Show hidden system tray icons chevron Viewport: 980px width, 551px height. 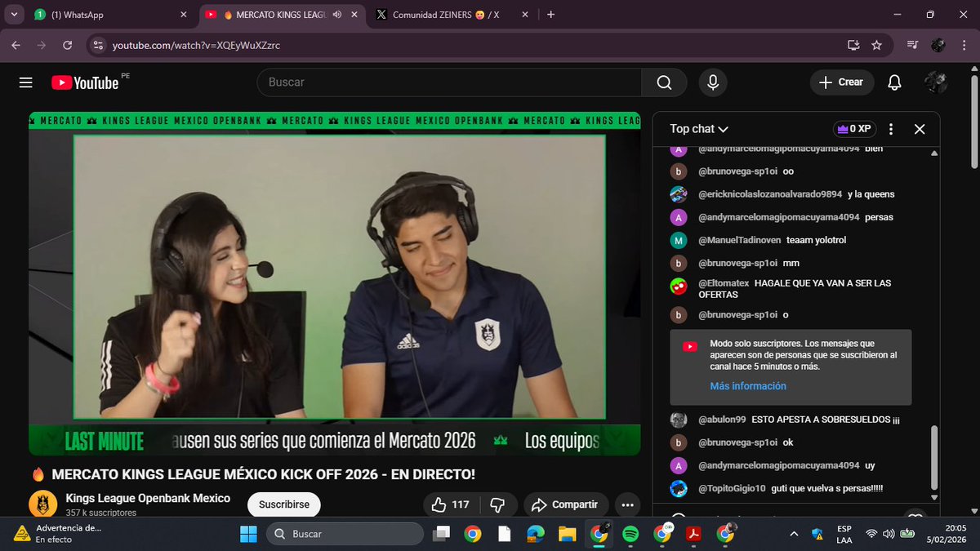(794, 534)
